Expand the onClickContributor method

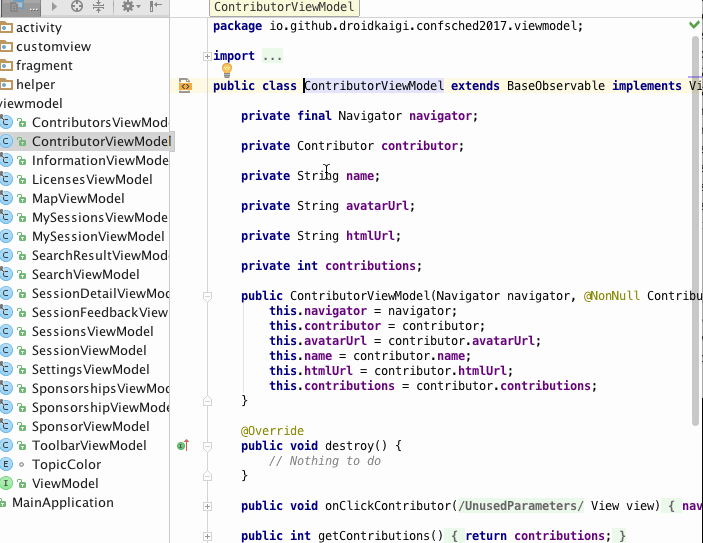coord(207,506)
